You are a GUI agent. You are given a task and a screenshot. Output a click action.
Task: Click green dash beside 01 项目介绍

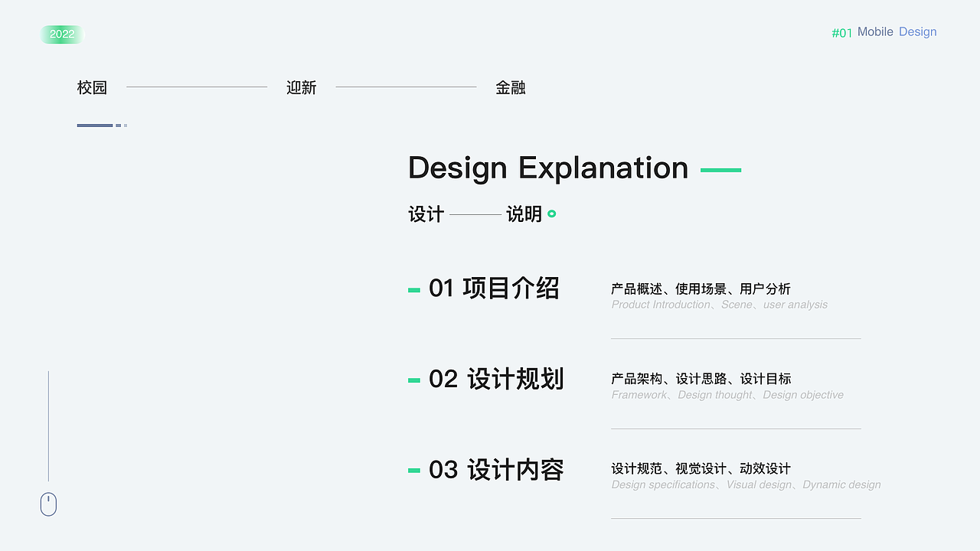(x=414, y=290)
